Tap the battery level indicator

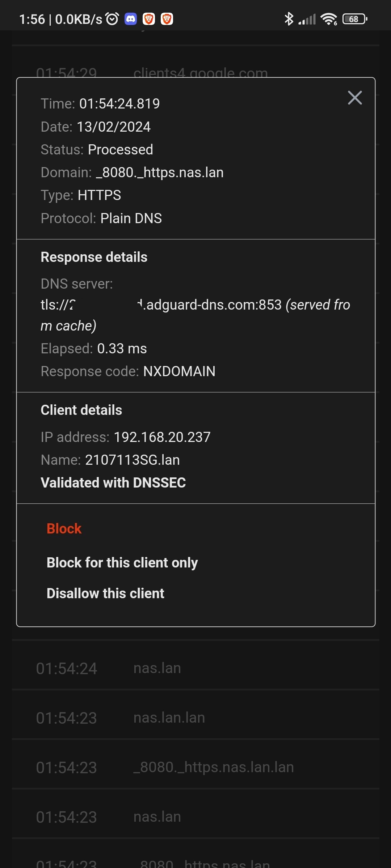[x=355, y=19]
